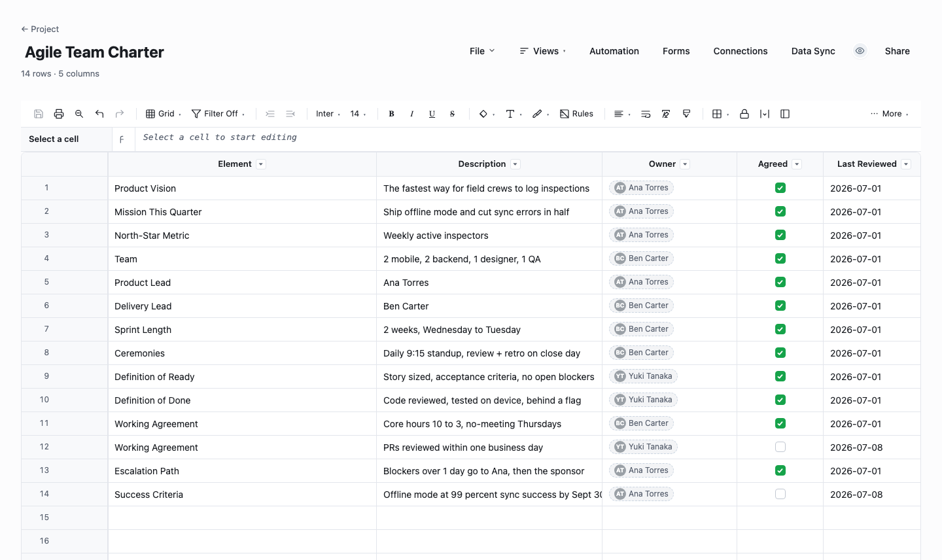942x560 pixels.
Task: Check Agreed for Success Criteria
Action: [x=780, y=494]
